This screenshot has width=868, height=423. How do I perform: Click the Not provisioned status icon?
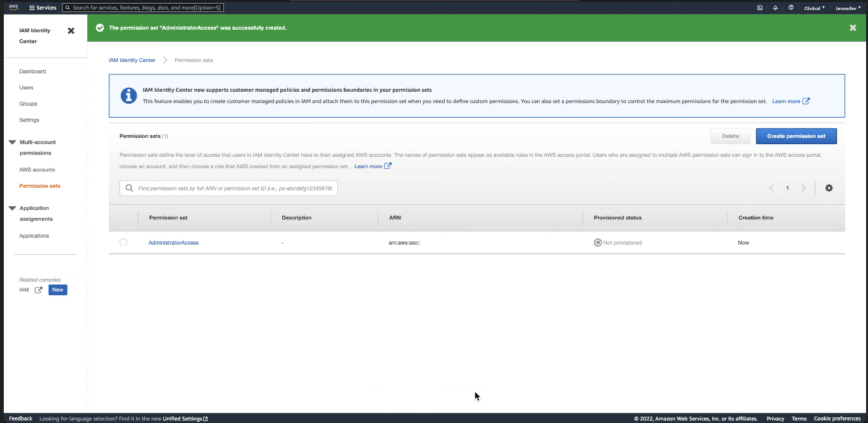tap(598, 242)
